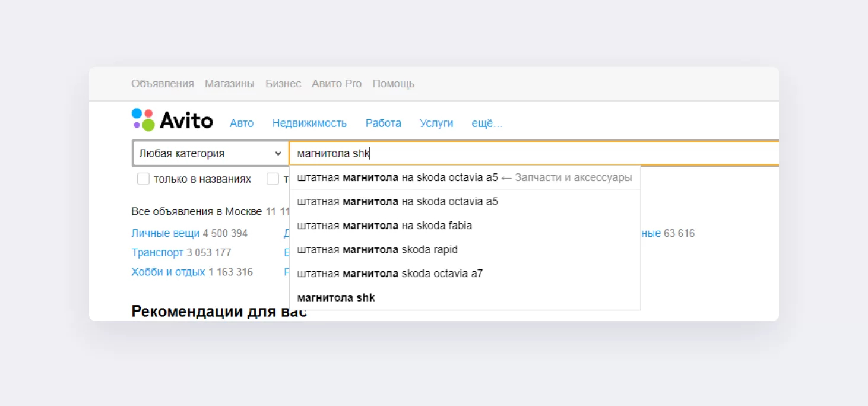This screenshot has width=868, height=406.
Task: Open the Любая категория dropdown
Action: tap(210, 153)
